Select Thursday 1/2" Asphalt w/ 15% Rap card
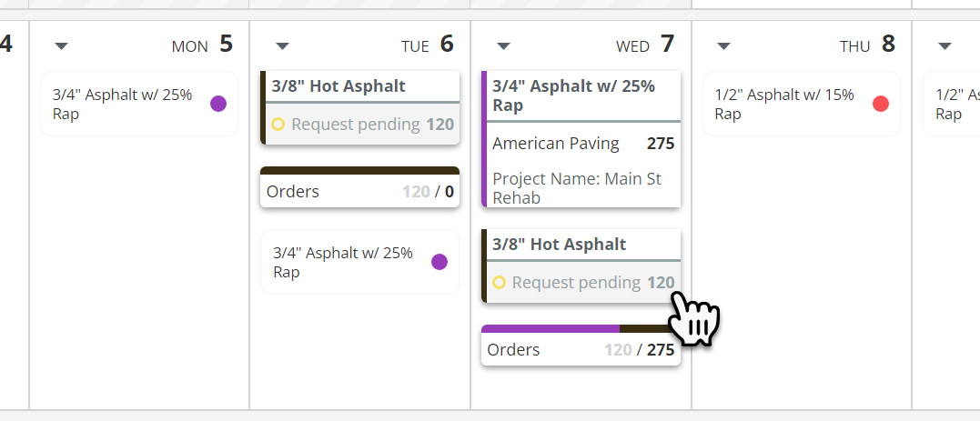 [x=784, y=104]
